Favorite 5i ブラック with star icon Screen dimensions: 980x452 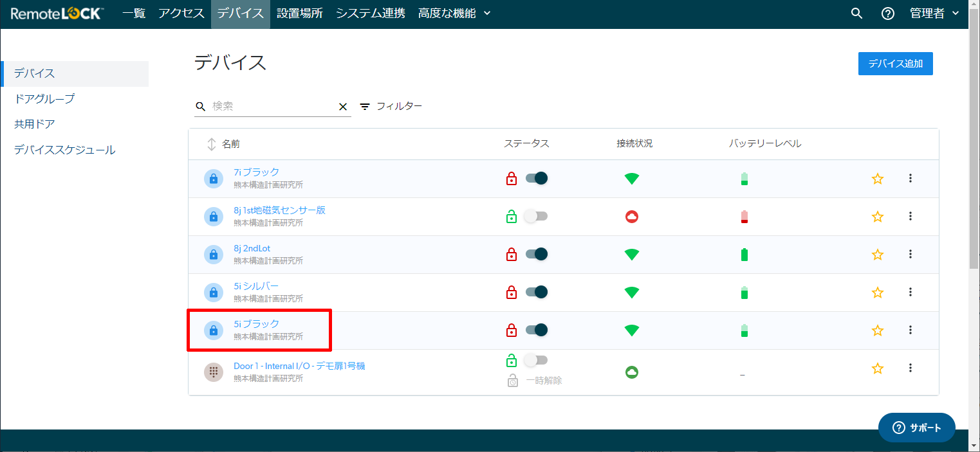point(878,330)
